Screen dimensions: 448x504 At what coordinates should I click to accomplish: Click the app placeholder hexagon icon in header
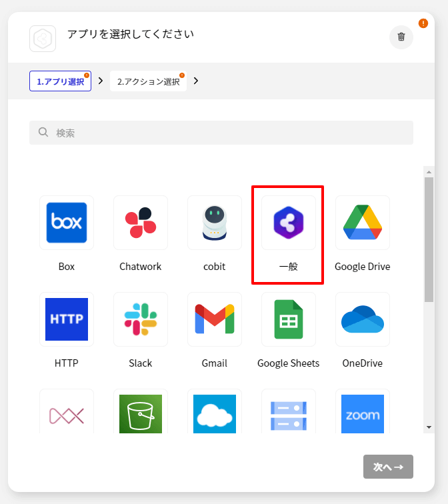pos(43,39)
